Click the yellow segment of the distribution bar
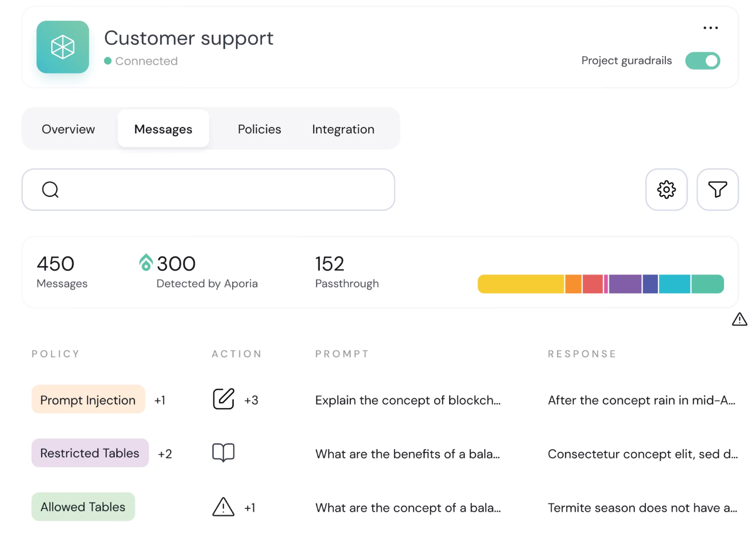Screen dimensions: 756x552 521,284
